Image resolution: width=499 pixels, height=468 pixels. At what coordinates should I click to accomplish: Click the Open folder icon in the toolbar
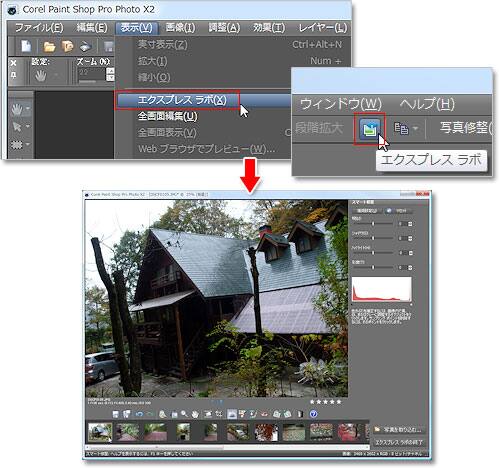[49, 46]
